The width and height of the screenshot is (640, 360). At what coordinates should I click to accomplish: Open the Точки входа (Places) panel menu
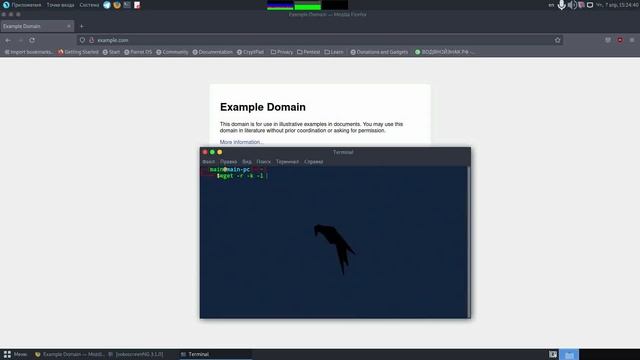pos(60,5)
